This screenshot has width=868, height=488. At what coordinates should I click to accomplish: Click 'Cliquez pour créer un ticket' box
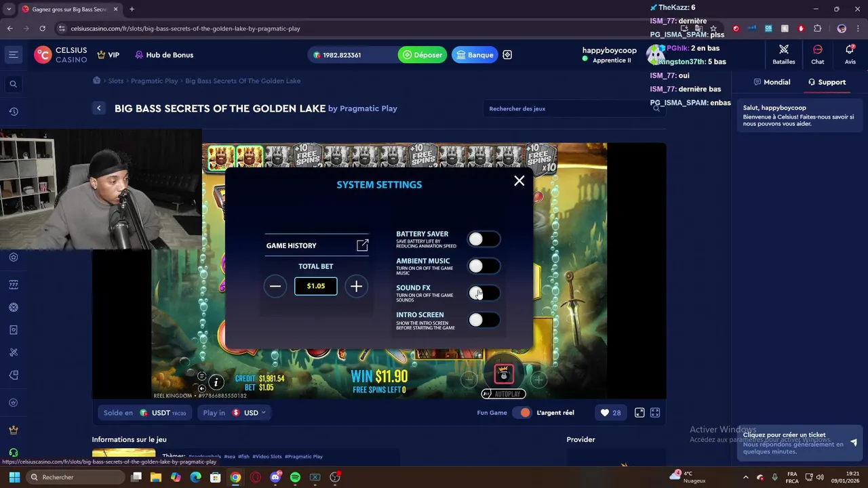[800, 443]
